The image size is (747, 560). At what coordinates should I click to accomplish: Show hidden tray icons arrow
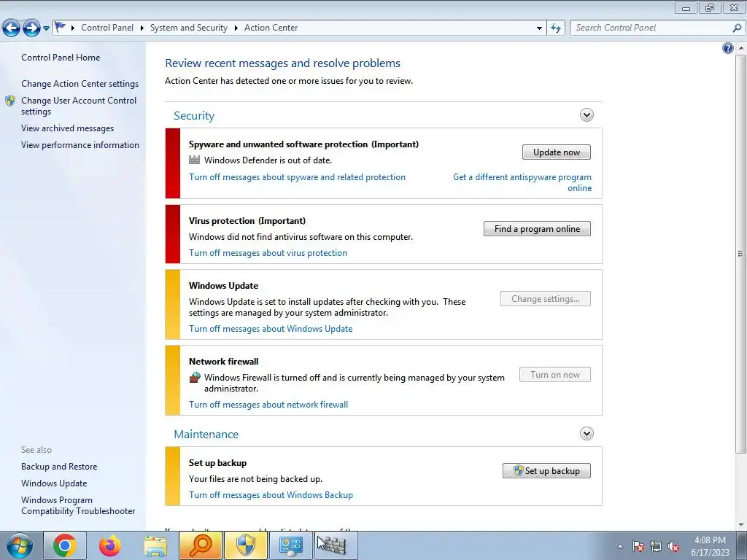[x=620, y=546]
